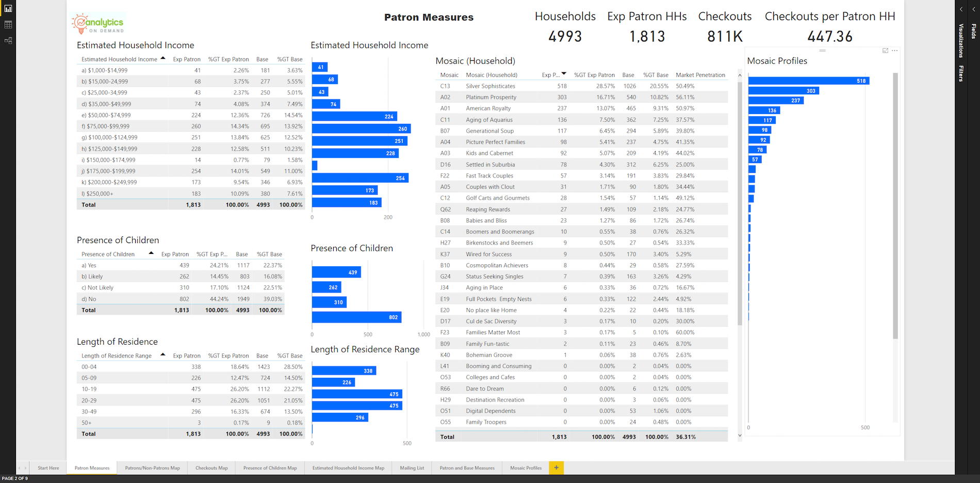The width and height of the screenshot is (980, 483).
Task: Click Mosaic table scroll down arrow
Action: tap(740, 436)
